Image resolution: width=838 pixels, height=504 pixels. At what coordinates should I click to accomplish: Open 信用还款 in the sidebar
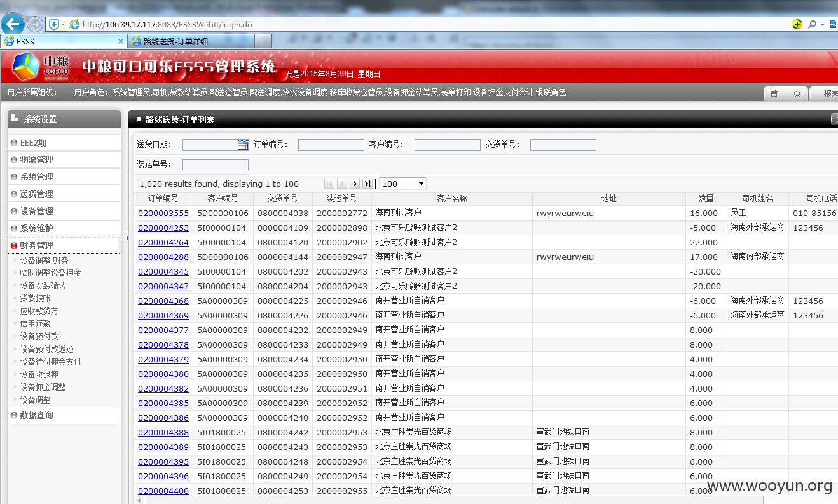35,324
